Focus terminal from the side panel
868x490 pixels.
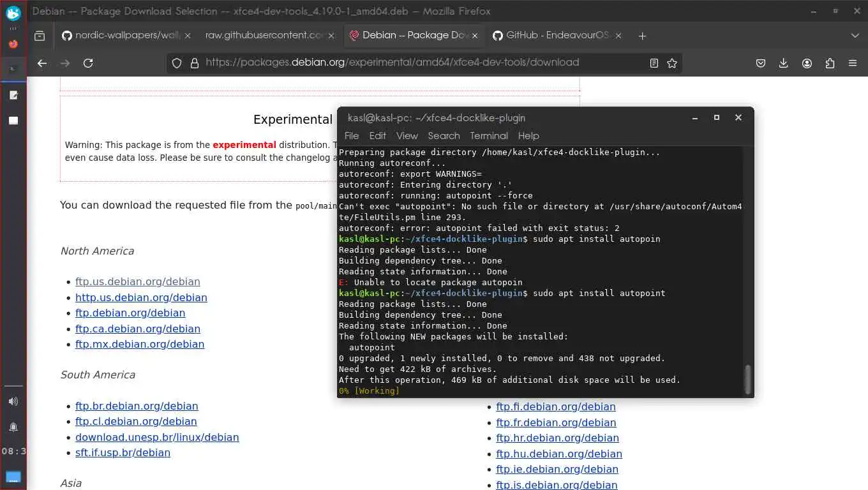[13, 68]
